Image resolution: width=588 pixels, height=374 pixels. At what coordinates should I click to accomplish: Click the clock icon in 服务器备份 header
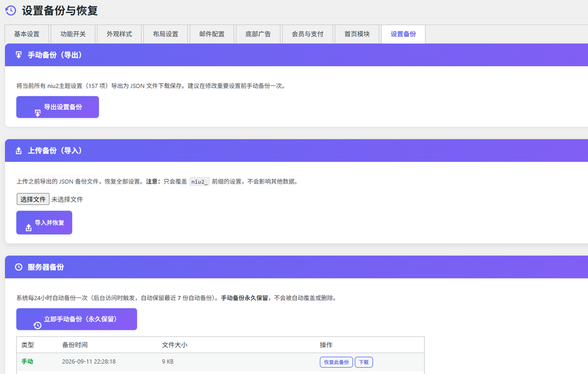(18, 267)
